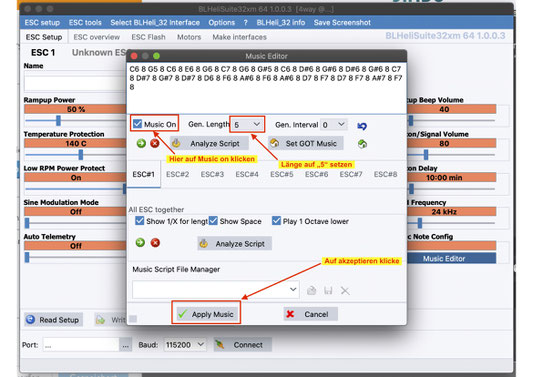Select the ESC#4 tab
Image resolution: width=533 pixels, height=377 pixels.
pos(247,174)
